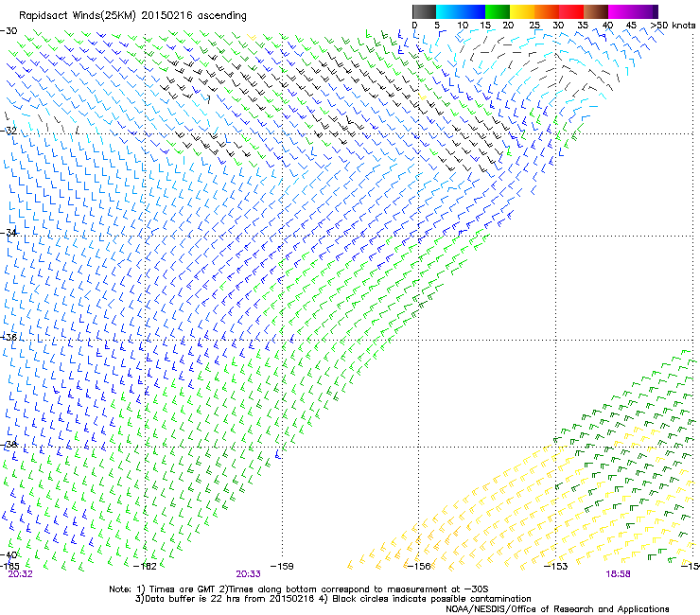
Task: Click the '-162' longitude axis label
Action: tap(145, 567)
